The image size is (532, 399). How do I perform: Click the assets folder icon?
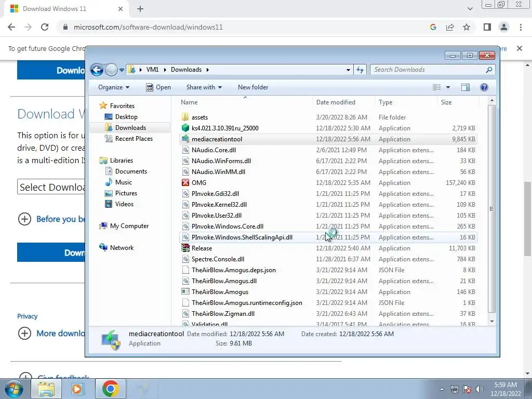pos(185,117)
